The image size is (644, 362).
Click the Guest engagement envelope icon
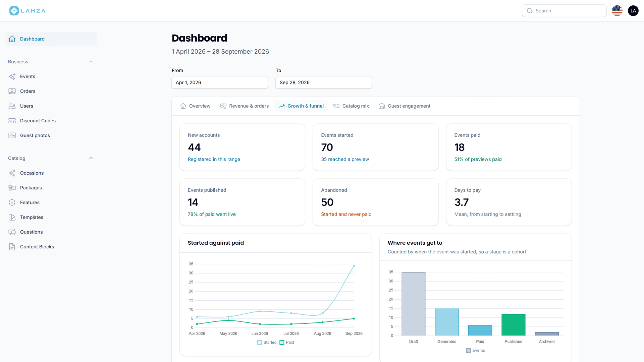[382, 106]
